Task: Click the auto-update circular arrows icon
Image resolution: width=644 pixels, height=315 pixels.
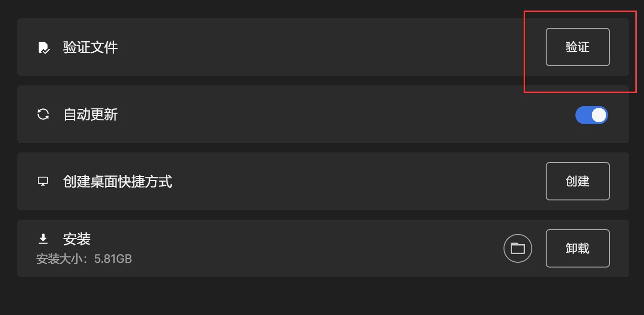Action: pyautogui.click(x=43, y=114)
